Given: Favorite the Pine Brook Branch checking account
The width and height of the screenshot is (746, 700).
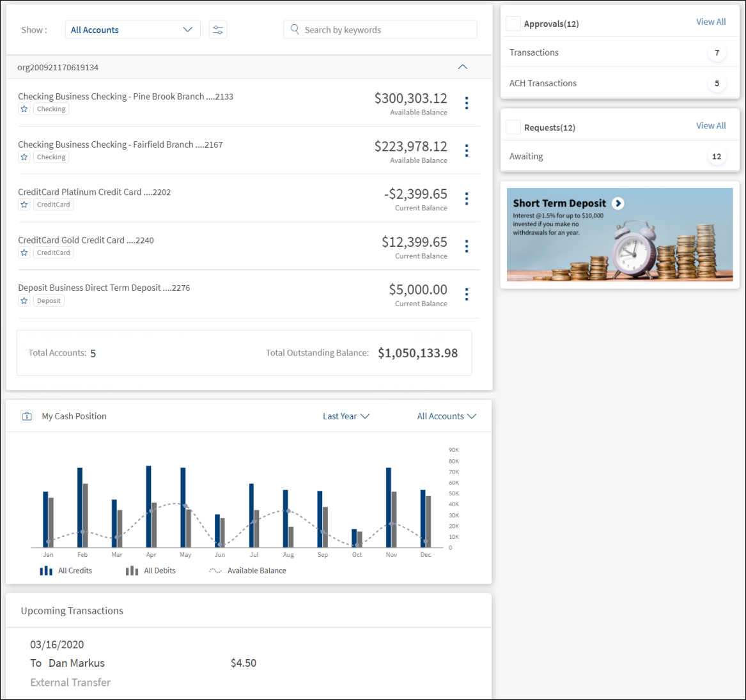Looking at the screenshot, I should [24, 109].
